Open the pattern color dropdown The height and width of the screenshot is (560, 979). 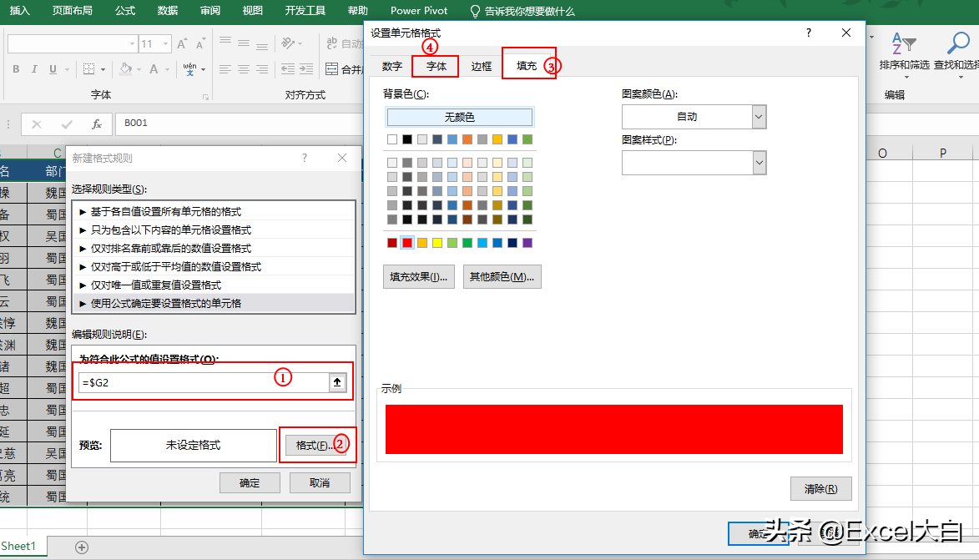tap(759, 117)
